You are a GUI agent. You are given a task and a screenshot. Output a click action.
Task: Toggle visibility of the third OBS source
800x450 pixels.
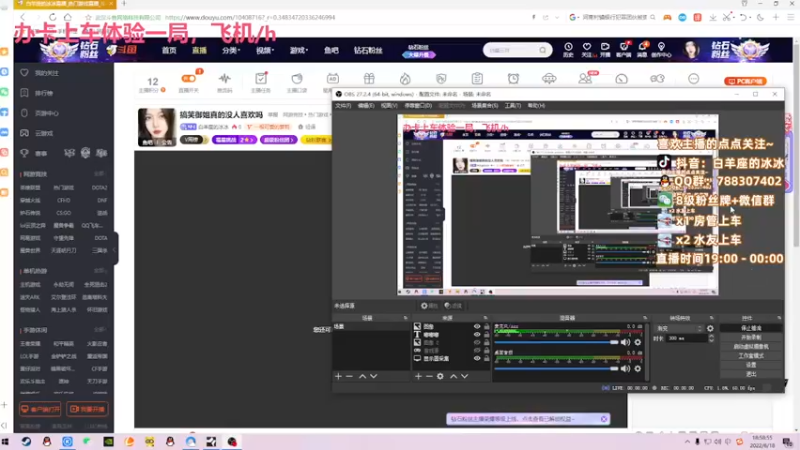477,342
